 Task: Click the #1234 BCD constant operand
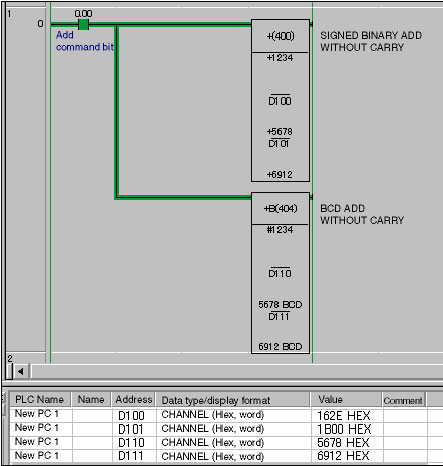(x=280, y=230)
